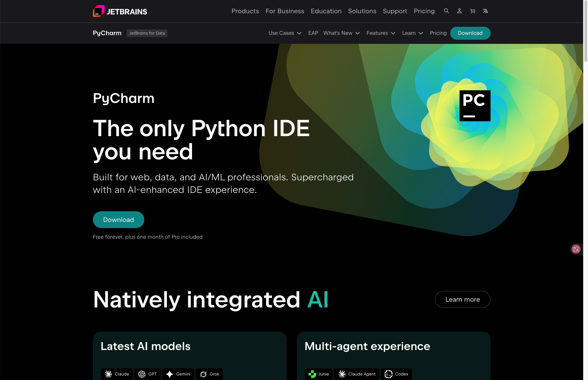Go to Pricing in the top navigation

pyautogui.click(x=424, y=11)
